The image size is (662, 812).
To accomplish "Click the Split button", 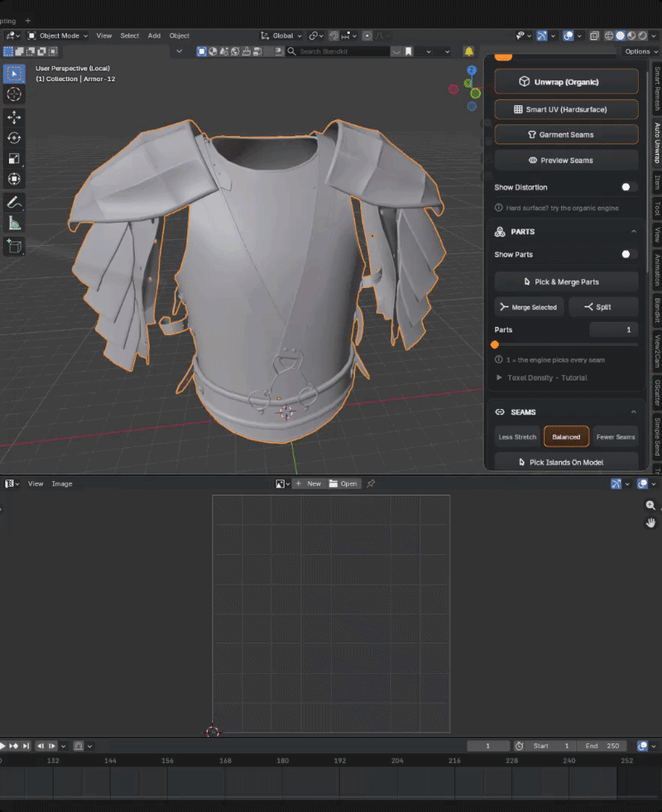I will click(x=603, y=307).
